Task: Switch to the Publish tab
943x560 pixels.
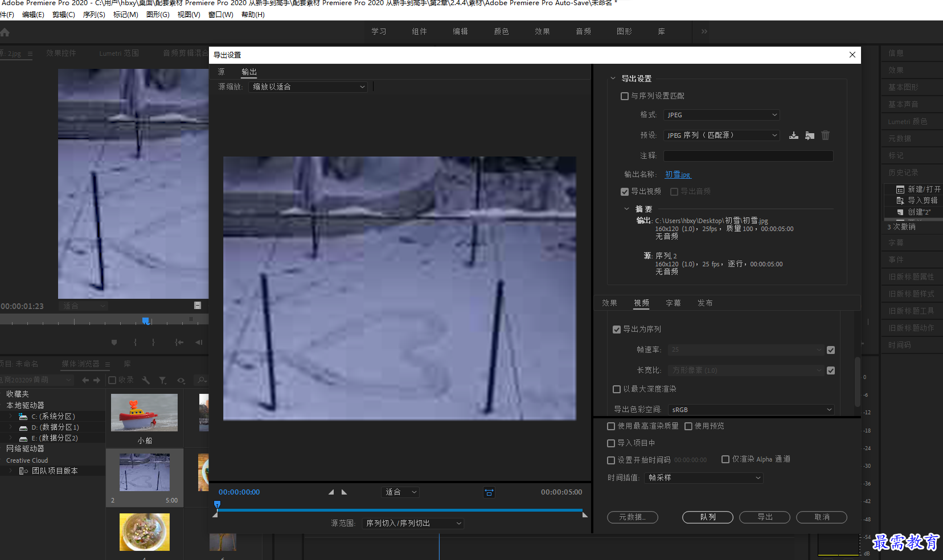Action: 705,303
